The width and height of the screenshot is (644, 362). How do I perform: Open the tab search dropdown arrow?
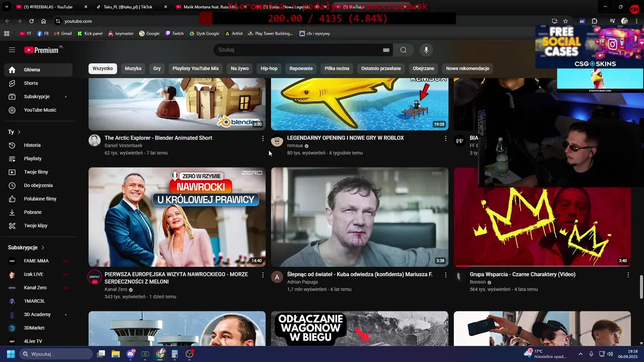pos(7,7)
